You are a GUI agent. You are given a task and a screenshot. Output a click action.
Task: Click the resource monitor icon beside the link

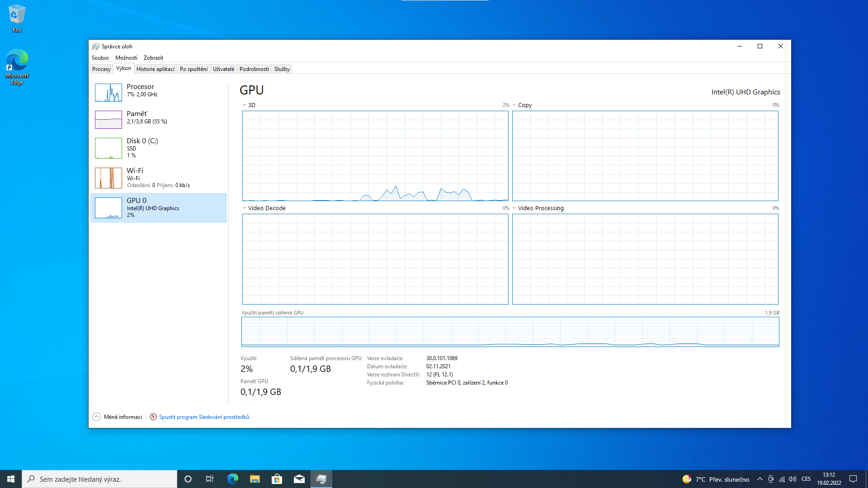153,417
